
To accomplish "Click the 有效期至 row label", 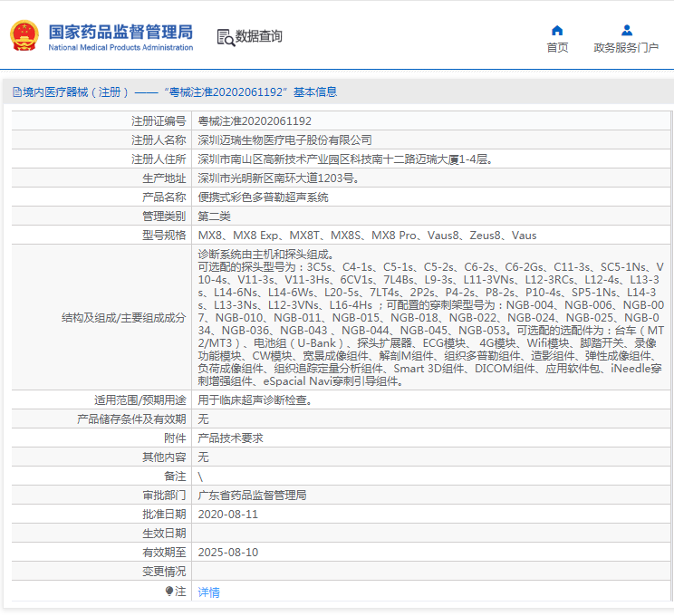I will (164, 553).
